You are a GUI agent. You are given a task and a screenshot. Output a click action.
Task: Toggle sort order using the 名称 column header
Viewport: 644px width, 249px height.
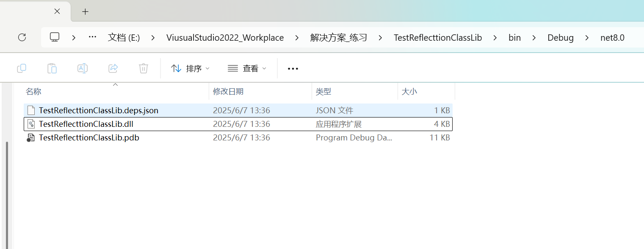point(33,91)
